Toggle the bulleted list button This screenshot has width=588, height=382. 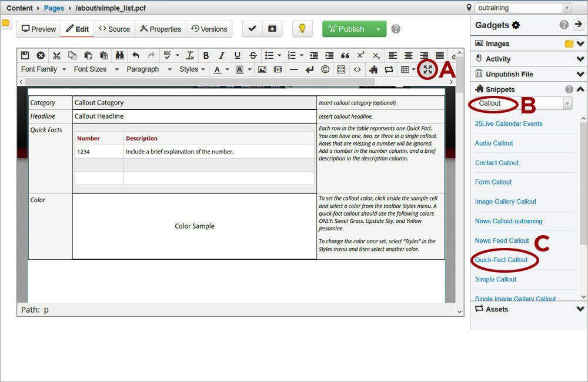click(269, 55)
